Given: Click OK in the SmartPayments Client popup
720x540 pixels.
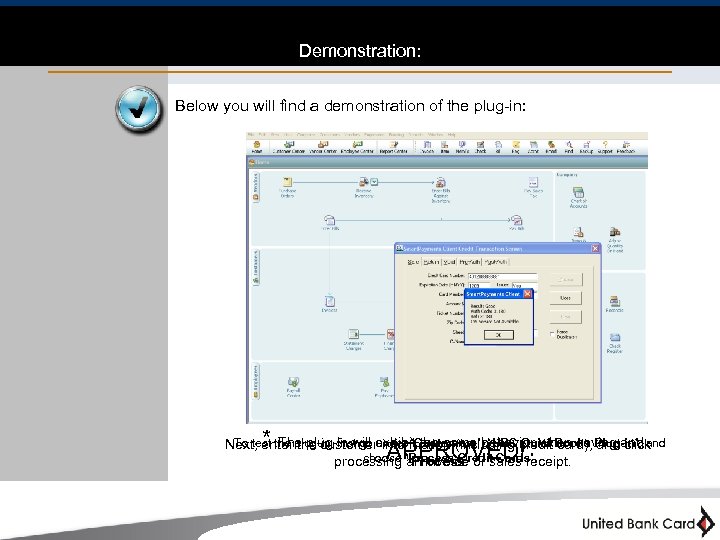Looking at the screenshot, I should pos(499,335).
